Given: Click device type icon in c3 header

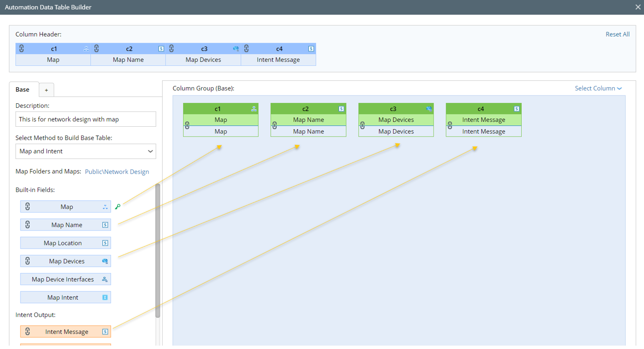Looking at the screenshot, I should coord(236,49).
